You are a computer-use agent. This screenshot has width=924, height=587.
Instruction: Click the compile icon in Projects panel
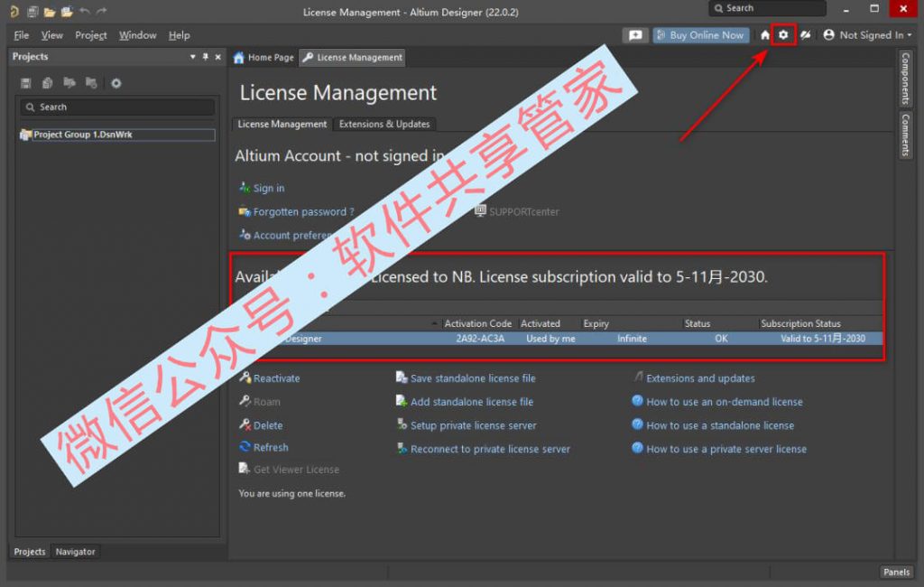(47, 83)
